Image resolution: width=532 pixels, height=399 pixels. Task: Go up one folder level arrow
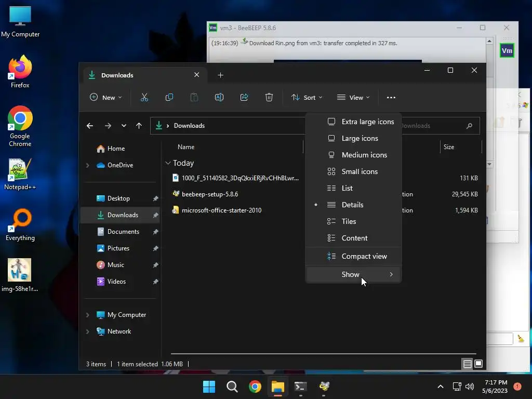coord(139,126)
